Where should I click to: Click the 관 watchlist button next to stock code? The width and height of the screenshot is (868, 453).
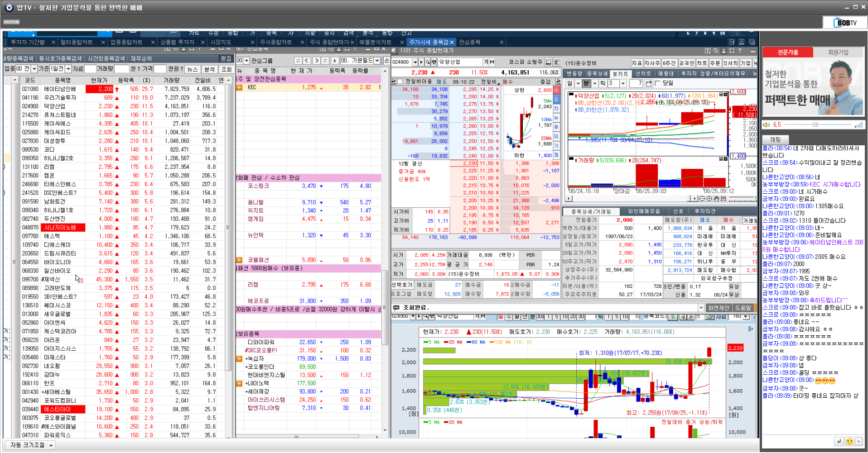tap(434, 62)
